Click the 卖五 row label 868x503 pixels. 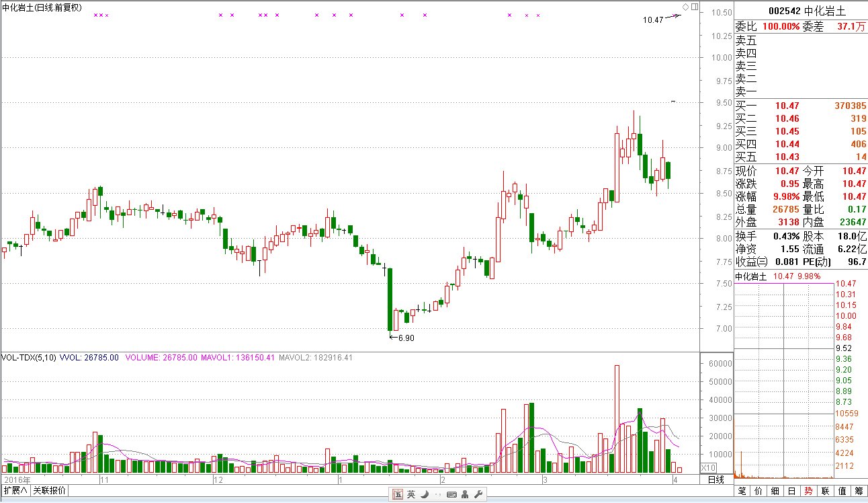click(x=746, y=40)
